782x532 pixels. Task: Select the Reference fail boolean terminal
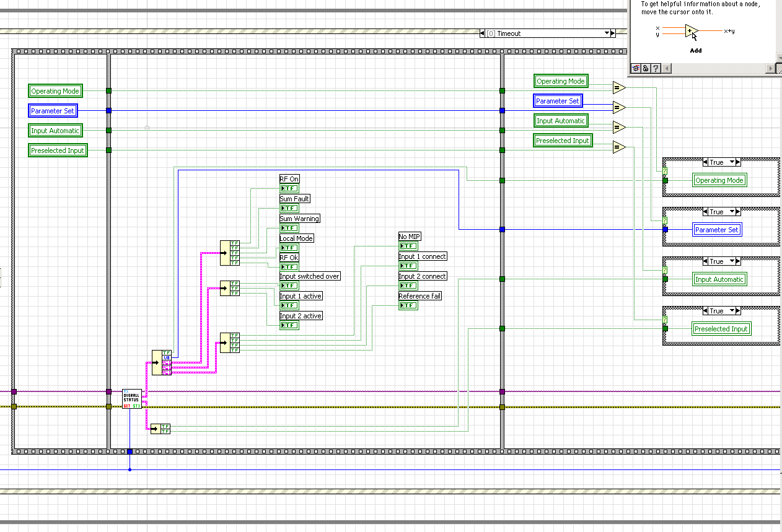[x=408, y=305]
